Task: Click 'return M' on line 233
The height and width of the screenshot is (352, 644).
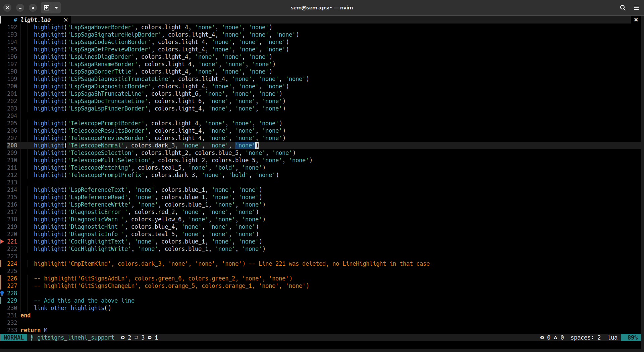Action: [34, 330]
